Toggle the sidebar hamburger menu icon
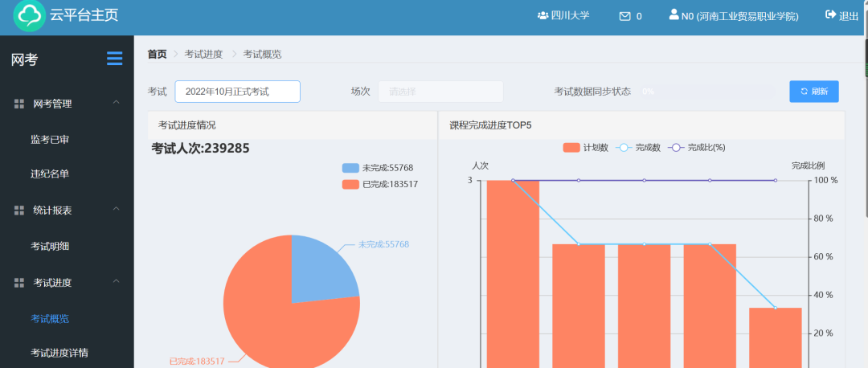Image resolution: width=868 pixels, height=368 pixels. point(115,59)
